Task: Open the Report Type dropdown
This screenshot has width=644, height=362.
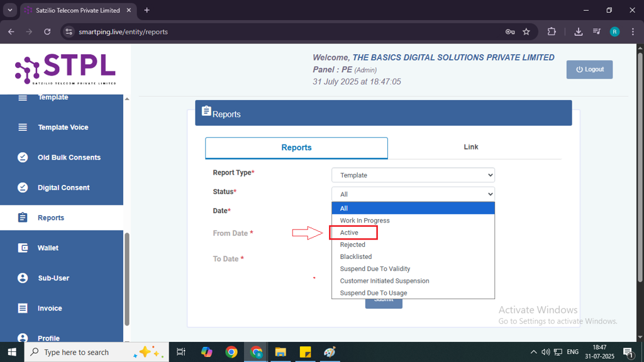Action: pos(413,175)
